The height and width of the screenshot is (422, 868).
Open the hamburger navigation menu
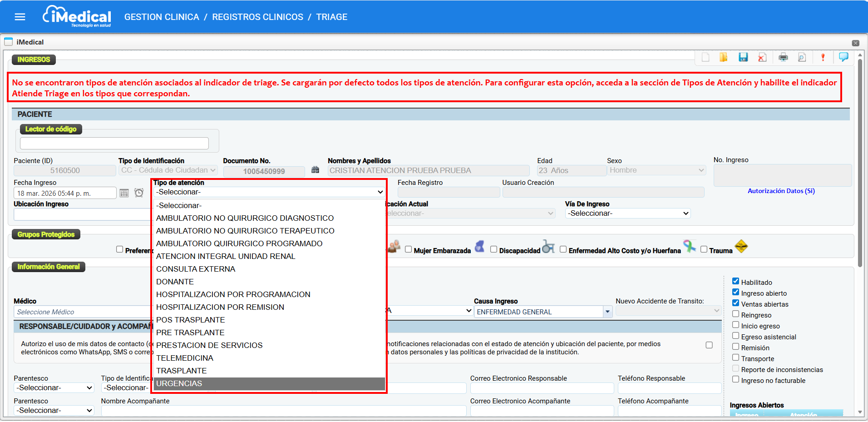[20, 17]
